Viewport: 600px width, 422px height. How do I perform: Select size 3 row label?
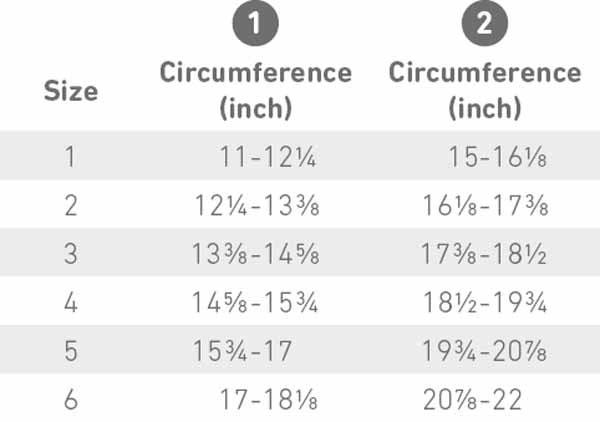click(x=71, y=254)
